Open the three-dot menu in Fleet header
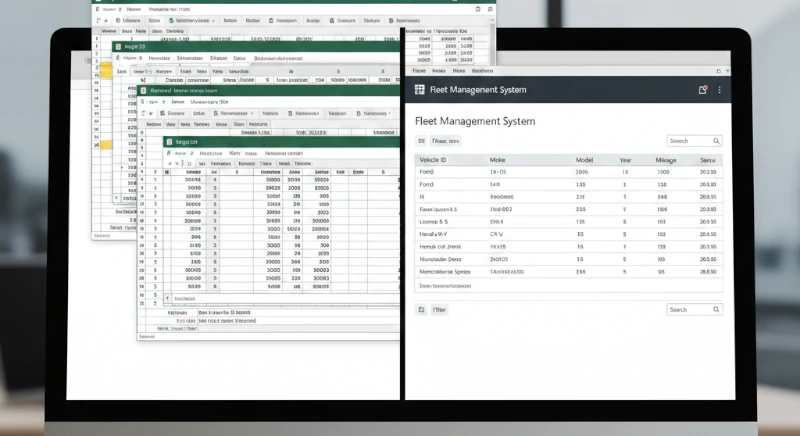800x436 pixels. click(719, 90)
